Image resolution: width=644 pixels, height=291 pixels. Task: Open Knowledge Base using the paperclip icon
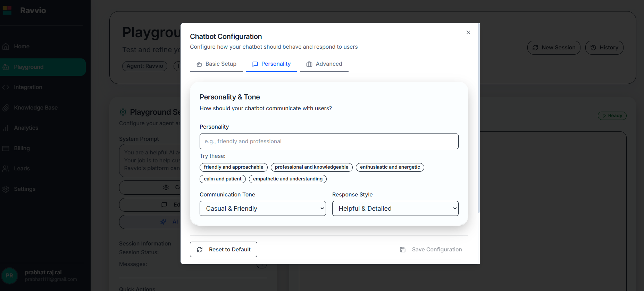[6, 107]
